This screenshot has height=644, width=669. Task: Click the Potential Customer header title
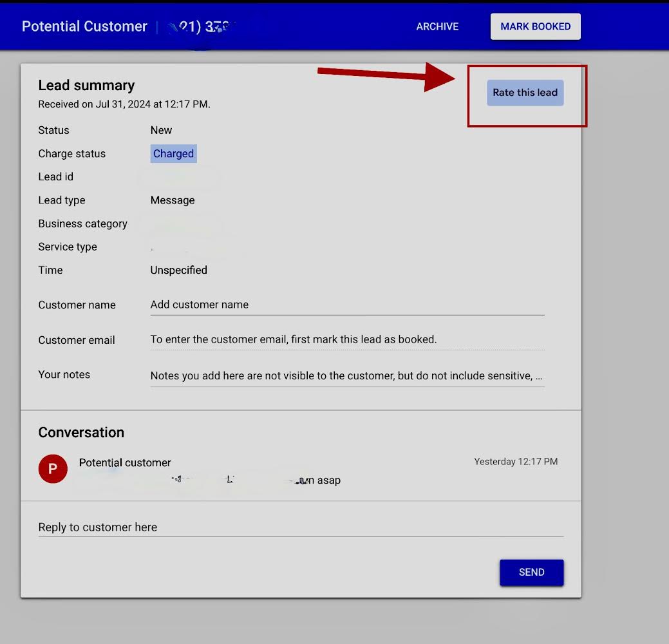tap(84, 26)
